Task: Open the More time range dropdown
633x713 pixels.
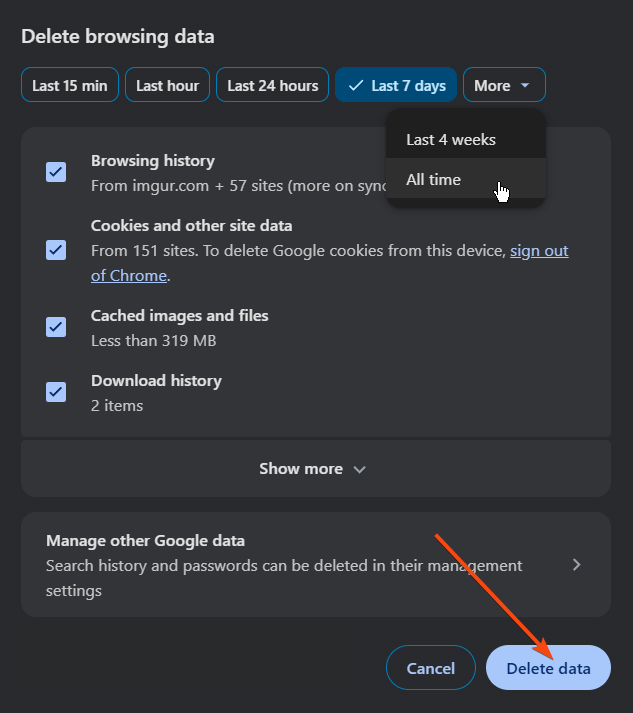Action: (503, 86)
